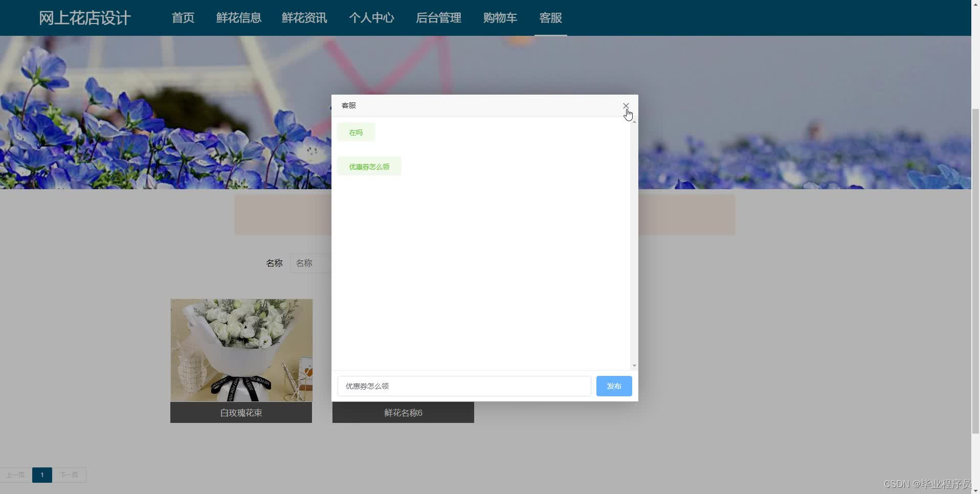The image size is (980, 494).
Task: Open 后台管理 from the top nav
Action: (439, 18)
